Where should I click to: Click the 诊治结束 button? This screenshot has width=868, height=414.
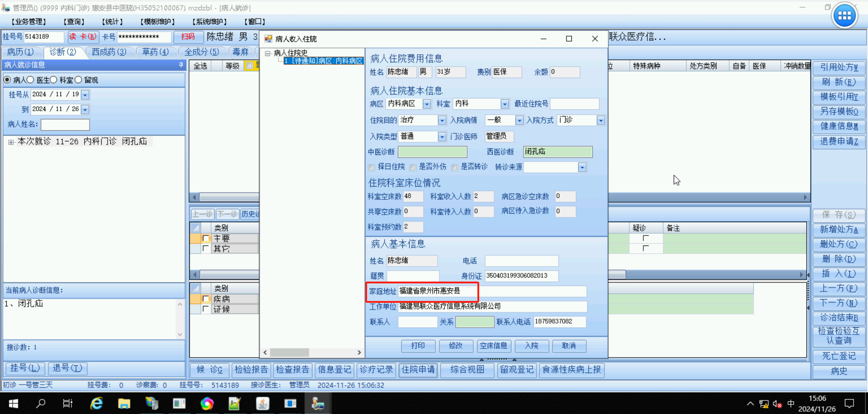point(839,318)
